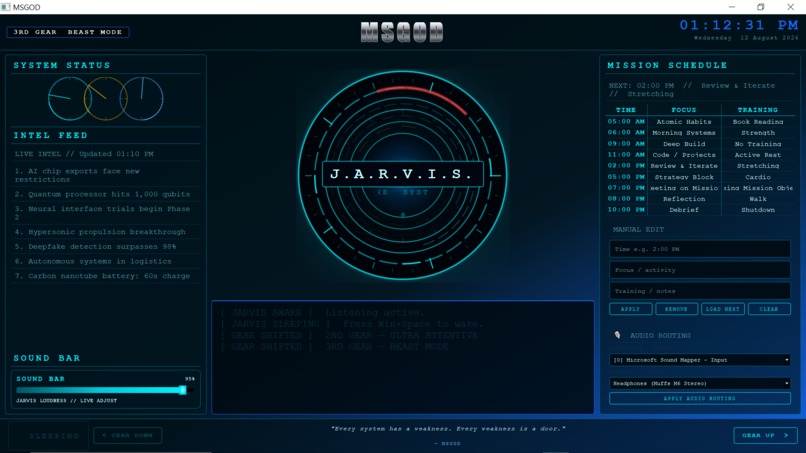Click the TIME column header

click(626, 110)
